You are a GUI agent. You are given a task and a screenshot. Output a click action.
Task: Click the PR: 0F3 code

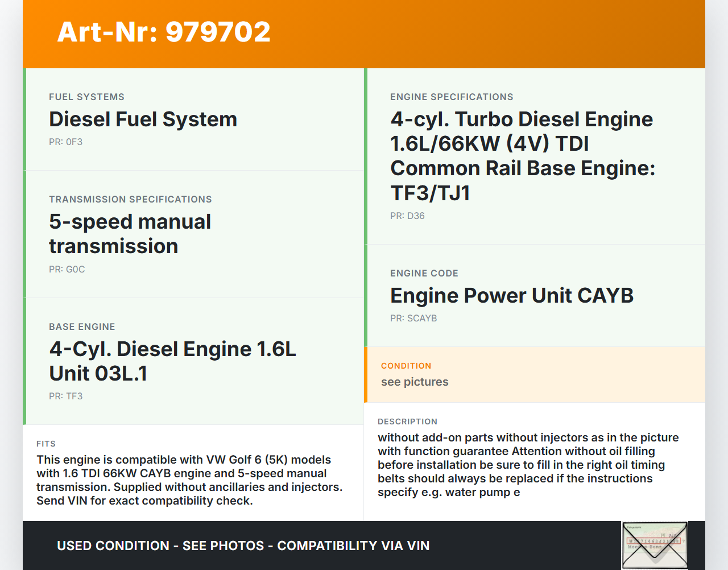point(65,142)
